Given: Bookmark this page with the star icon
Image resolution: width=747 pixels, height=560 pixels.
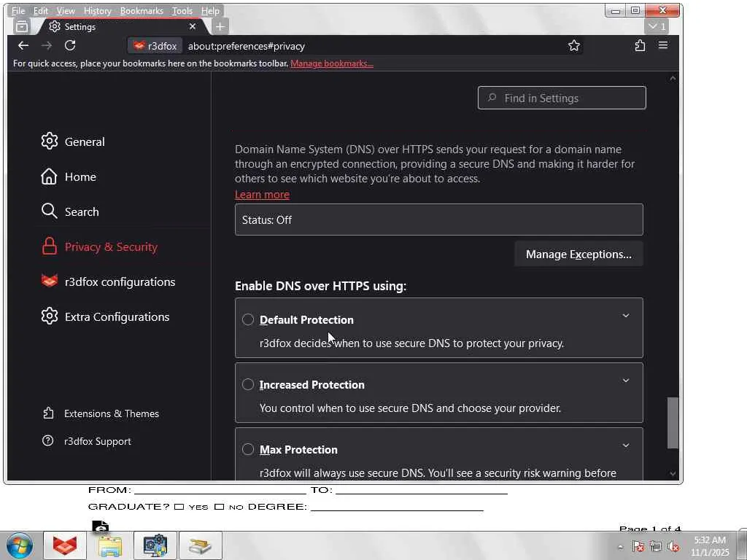Looking at the screenshot, I should (x=573, y=46).
